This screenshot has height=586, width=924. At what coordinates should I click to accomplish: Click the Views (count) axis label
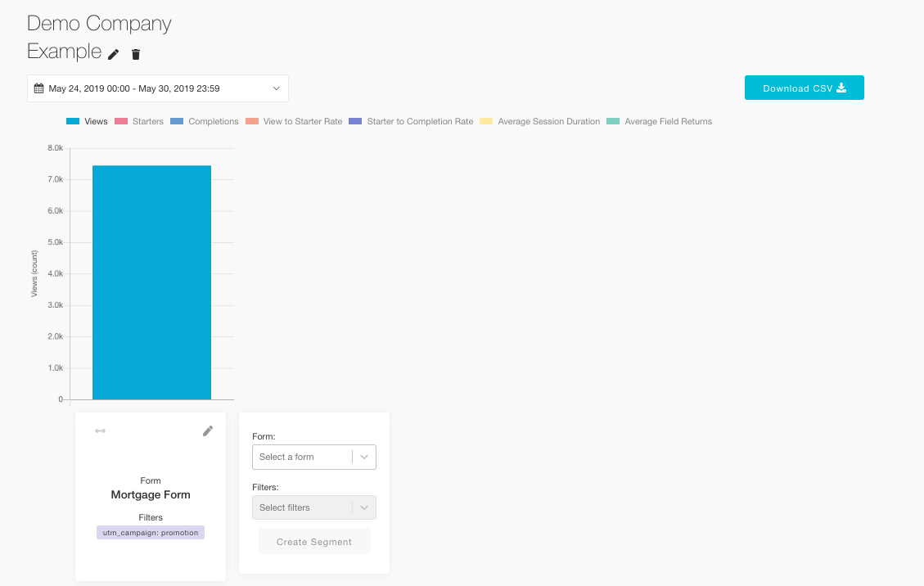coord(34,273)
